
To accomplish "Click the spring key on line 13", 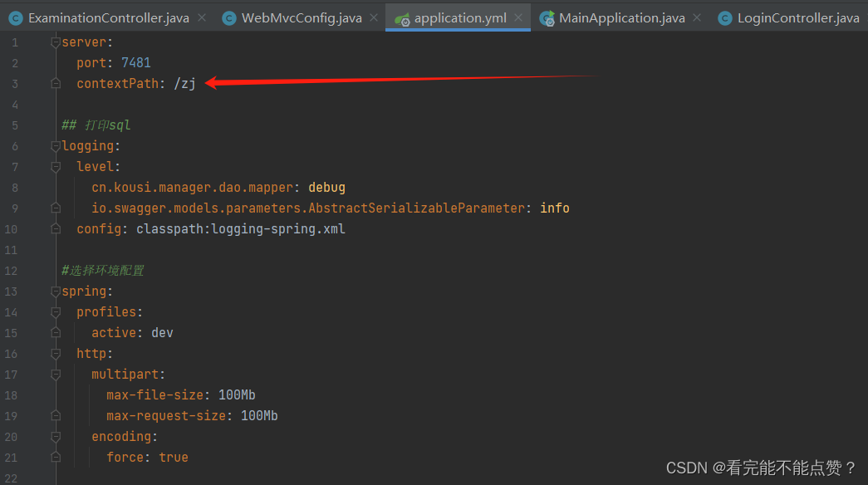I will point(84,291).
